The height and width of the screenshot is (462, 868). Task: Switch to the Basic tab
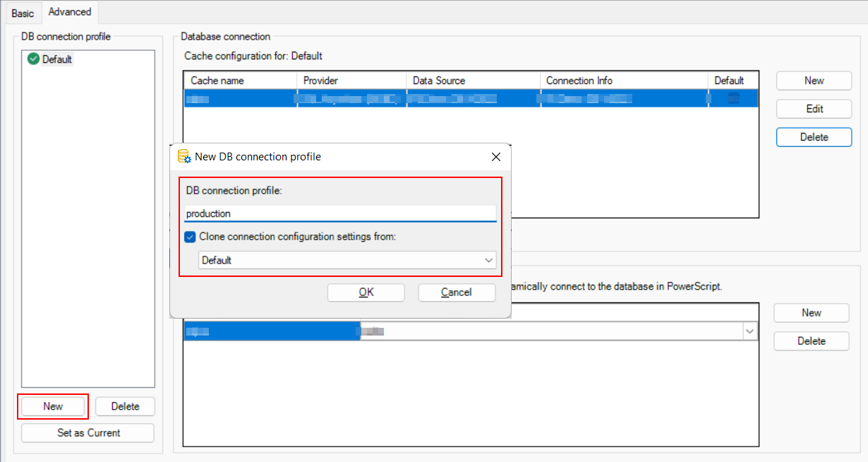23,13
